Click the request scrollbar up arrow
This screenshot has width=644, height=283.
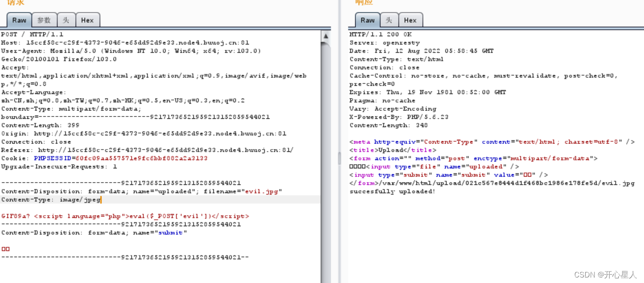(x=326, y=36)
